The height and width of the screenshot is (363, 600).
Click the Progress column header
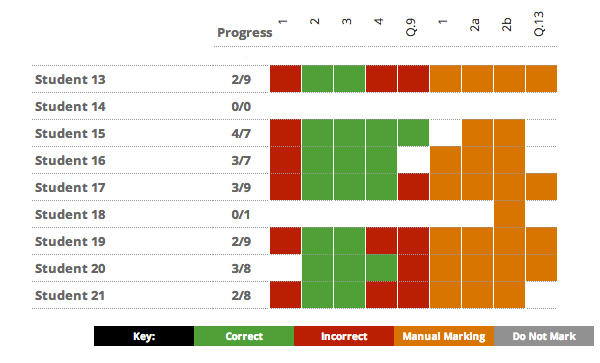coord(245,33)
